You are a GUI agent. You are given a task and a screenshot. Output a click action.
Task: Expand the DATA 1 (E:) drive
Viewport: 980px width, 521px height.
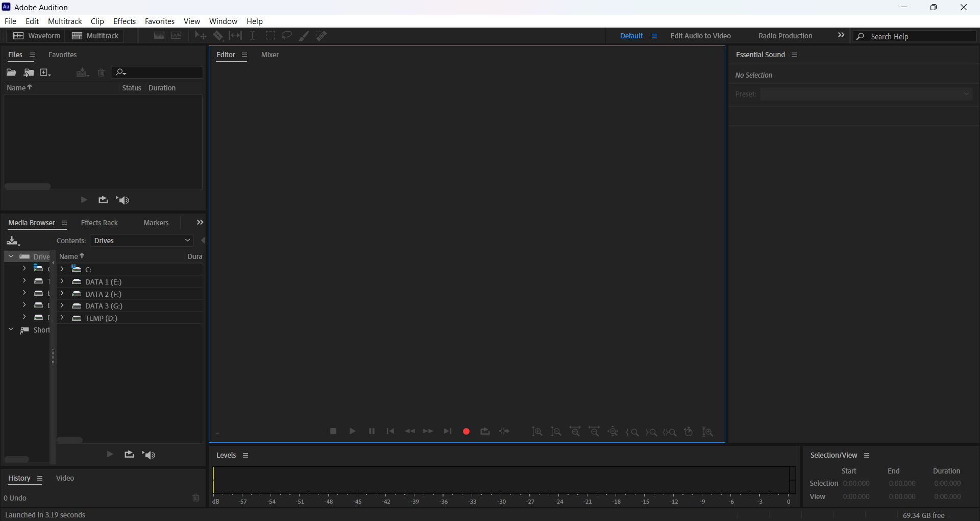point(62,281)
